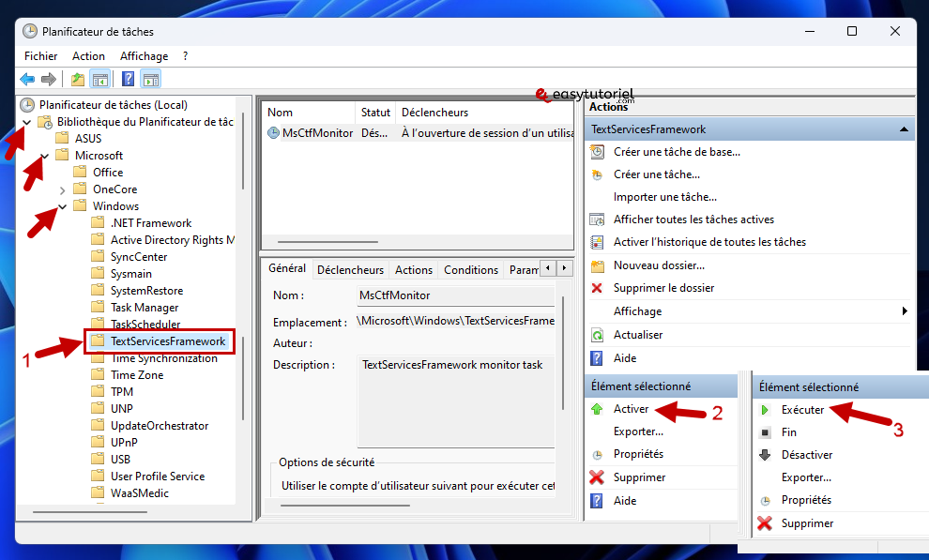
Task: Click the blue Help toolbar icon
Action: 128,79
